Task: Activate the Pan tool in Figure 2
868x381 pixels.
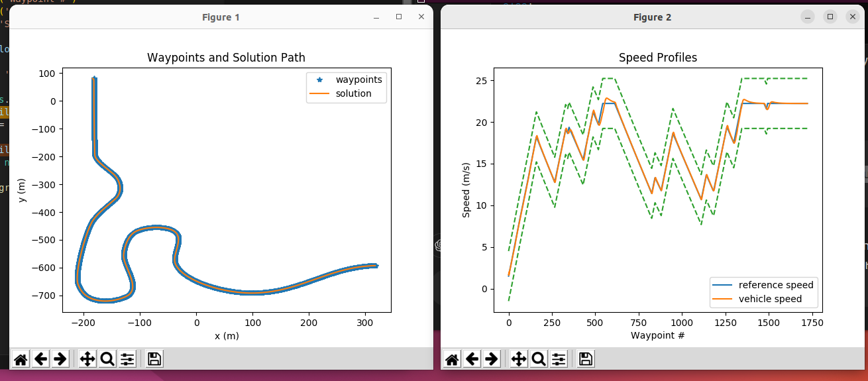Action: pyautogui.click(x=519, y=359)
